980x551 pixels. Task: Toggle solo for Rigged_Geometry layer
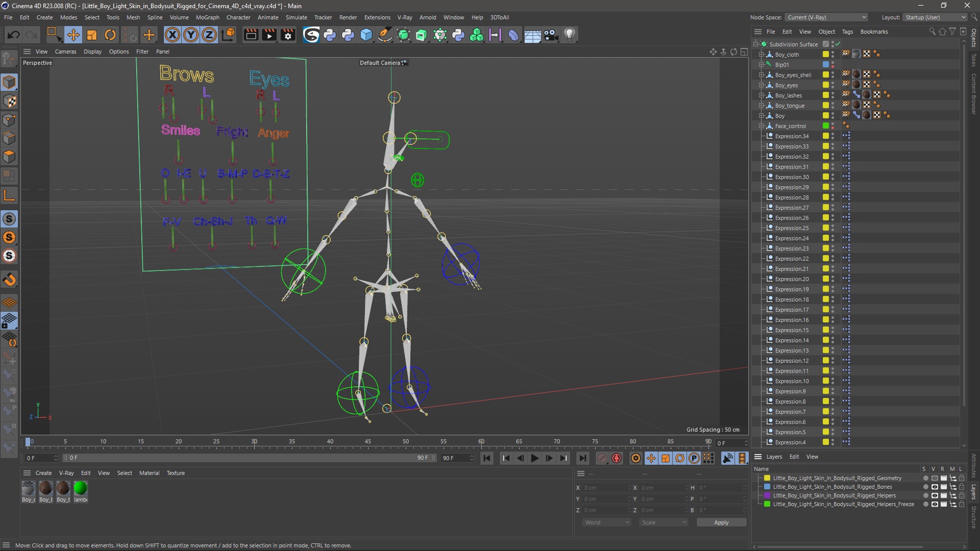(x=925, y=478)
